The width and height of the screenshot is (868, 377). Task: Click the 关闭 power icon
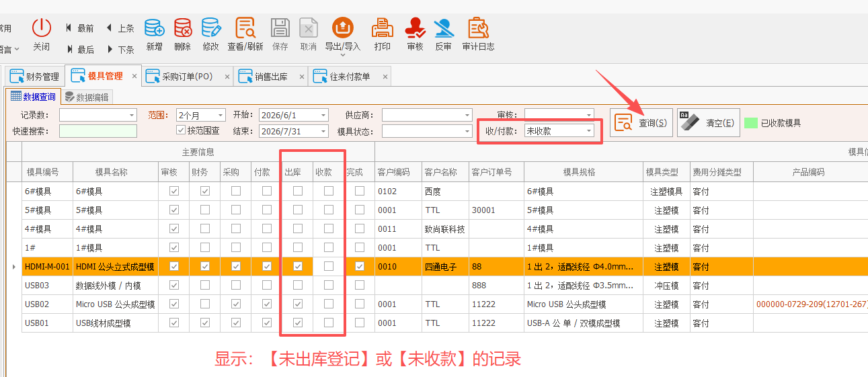tap(42, 28)
